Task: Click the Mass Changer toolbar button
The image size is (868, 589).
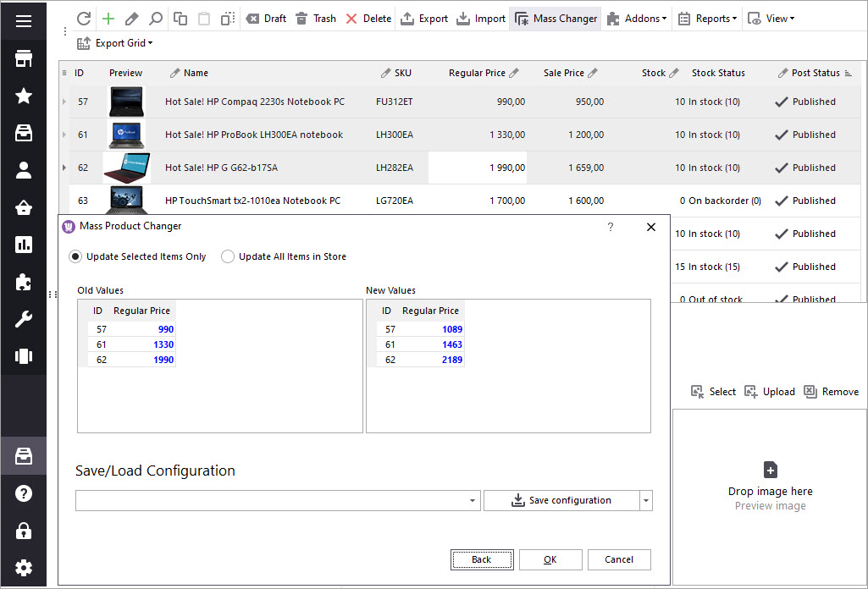Action: click(x=556, y=19)
